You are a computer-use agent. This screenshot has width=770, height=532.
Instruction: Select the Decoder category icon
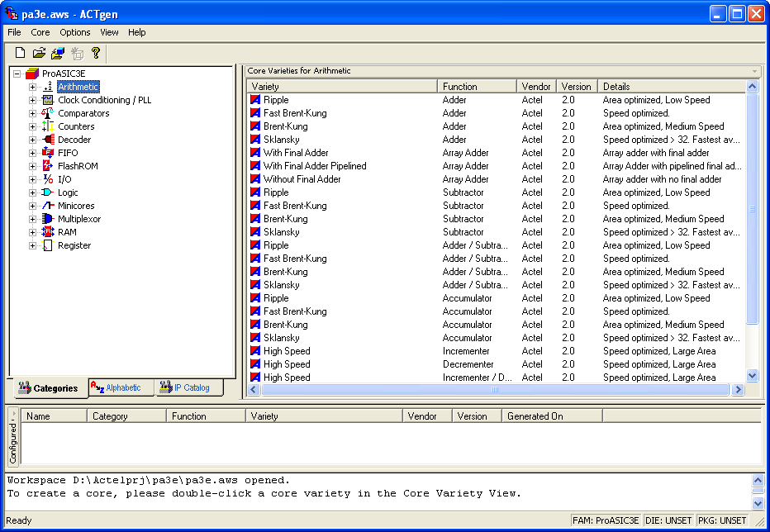point(48,140)
